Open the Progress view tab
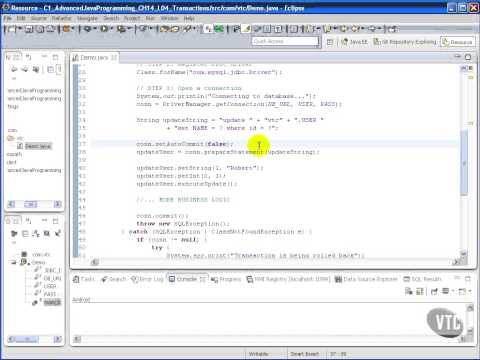This screenshot has height=360, width=480. [x=226, y=279]
